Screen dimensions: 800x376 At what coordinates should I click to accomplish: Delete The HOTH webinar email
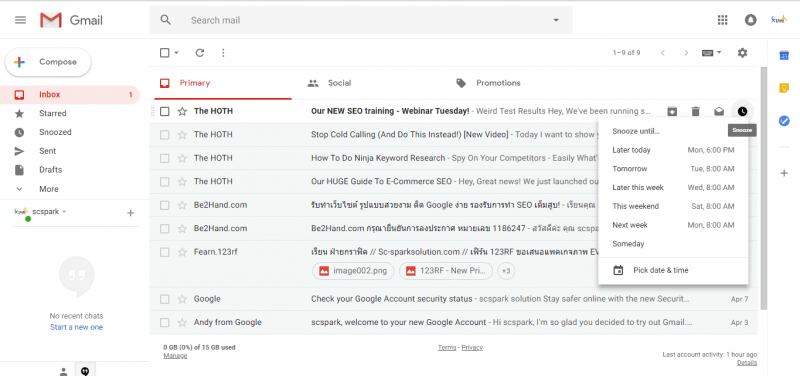(695, 111)
